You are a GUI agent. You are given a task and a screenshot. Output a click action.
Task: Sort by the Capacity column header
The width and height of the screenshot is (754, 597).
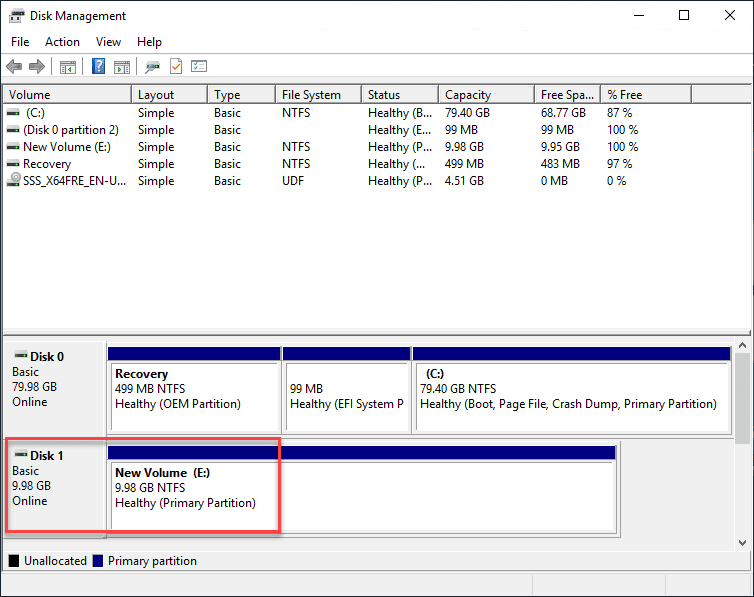tap(487, 95)
